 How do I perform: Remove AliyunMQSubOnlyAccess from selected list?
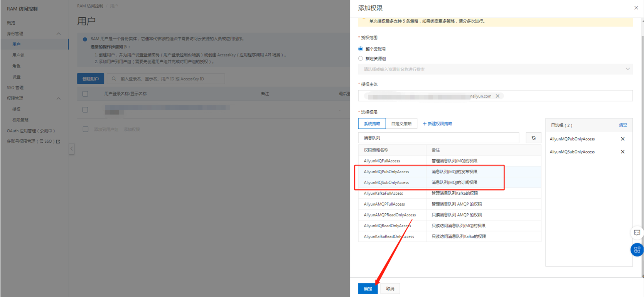click(x=622, y=152)
